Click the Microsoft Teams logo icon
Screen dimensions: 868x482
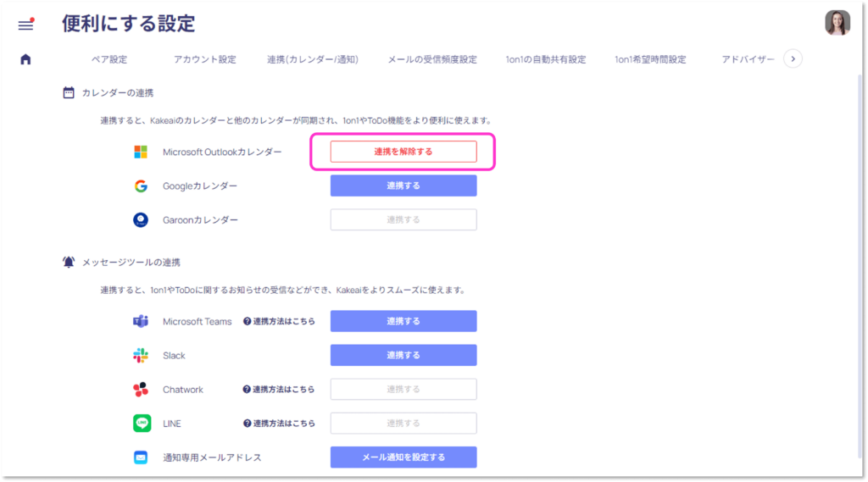[x=141, y=321]
